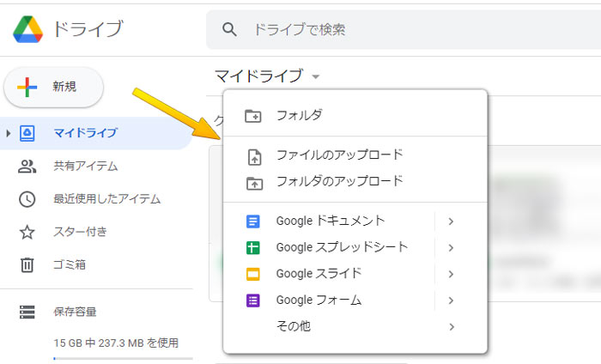Image resolution: width=601 pixels, height=364 pixels.
Task: Select Google スライド menu item
Action: [x=355, y=274]
